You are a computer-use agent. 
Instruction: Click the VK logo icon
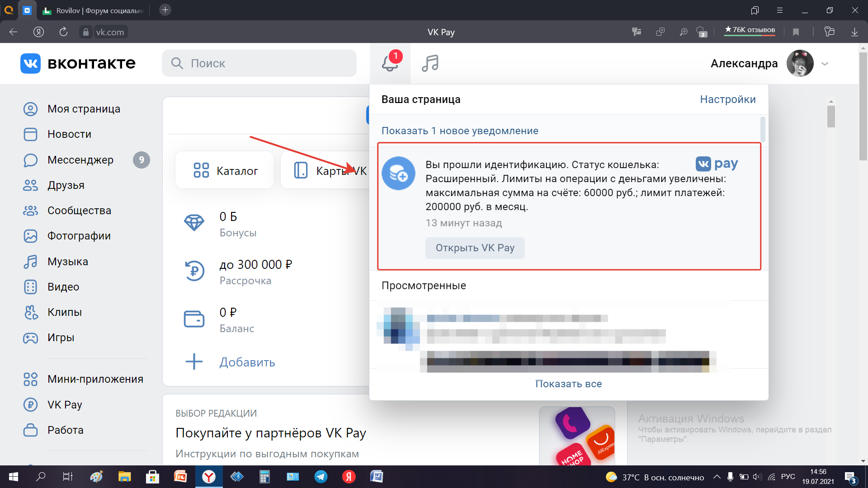[30, 63]
